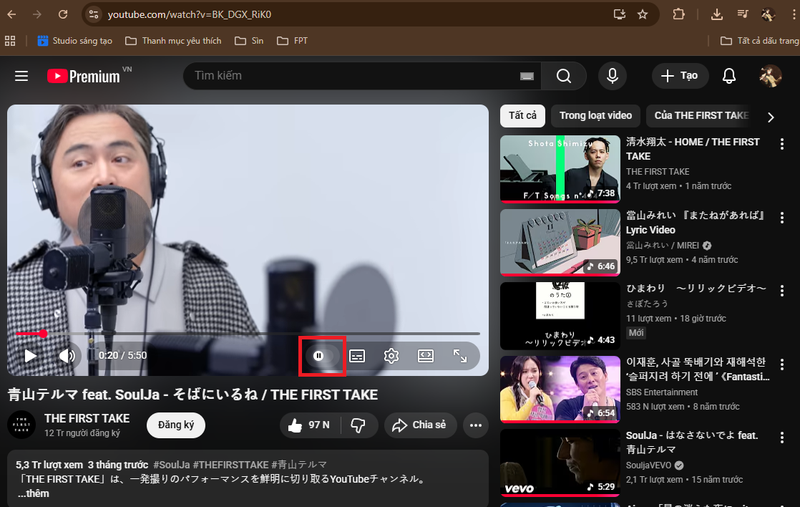Toggle theater mode button

(x=426, y=356)
